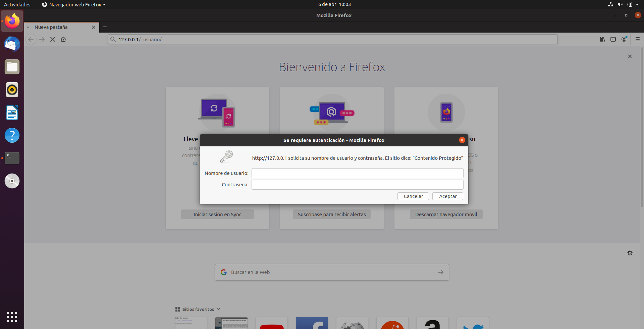Close the authentication dialog
This screenshot has width=644, height=329.
click(462, 140)
